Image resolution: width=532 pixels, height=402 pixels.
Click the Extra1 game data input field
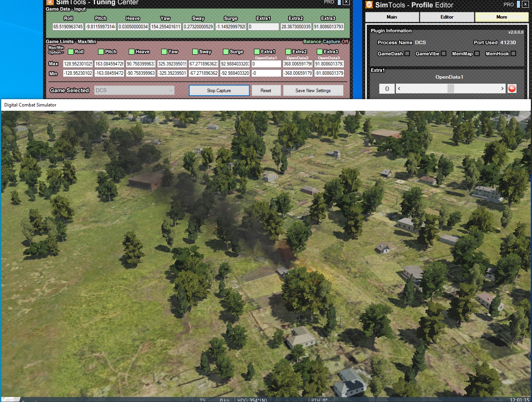pyautogui.click(x=263, y=27)
